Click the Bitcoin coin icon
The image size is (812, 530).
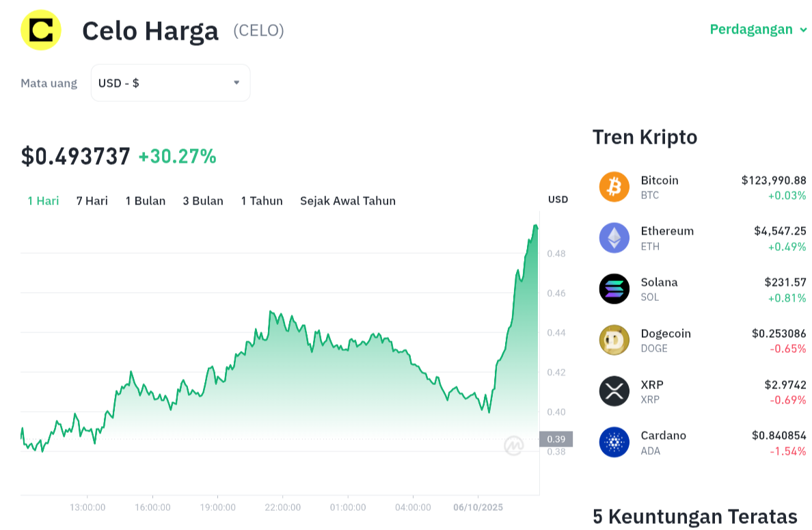614,187
